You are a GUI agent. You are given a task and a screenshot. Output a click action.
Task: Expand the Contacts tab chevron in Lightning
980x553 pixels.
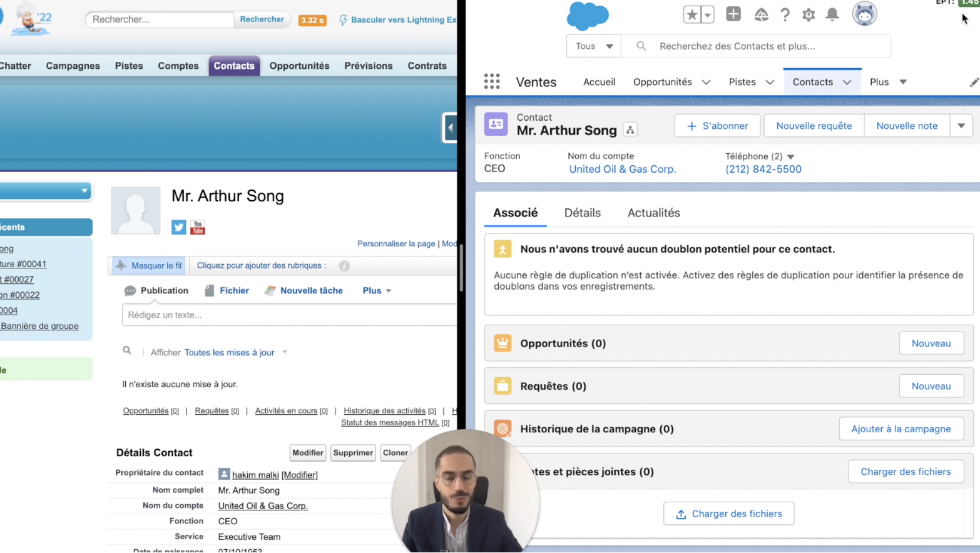point(847,82)
